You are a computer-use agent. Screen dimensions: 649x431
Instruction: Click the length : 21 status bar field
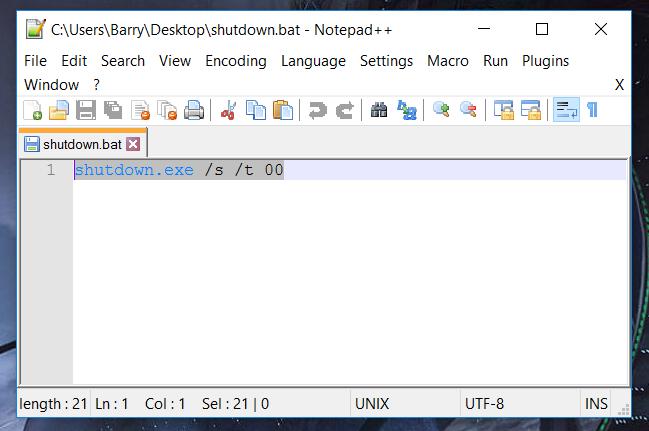tap(53, 404)
